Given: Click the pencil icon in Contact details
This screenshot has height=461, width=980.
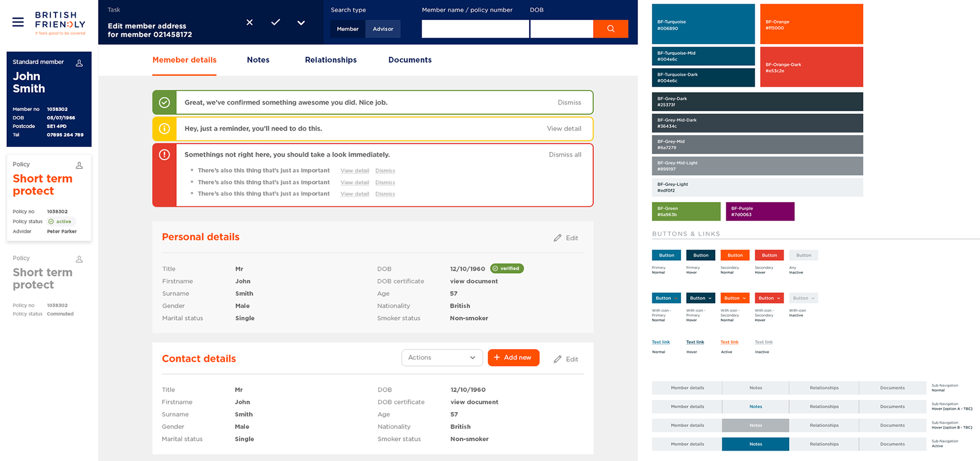Looking at the screenshot, I should point(557,360).
